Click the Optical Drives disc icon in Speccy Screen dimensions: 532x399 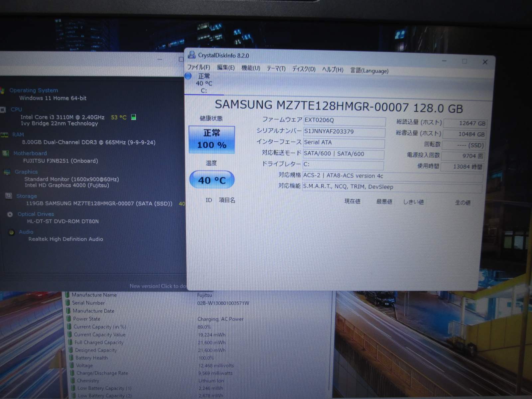[10, 214]
